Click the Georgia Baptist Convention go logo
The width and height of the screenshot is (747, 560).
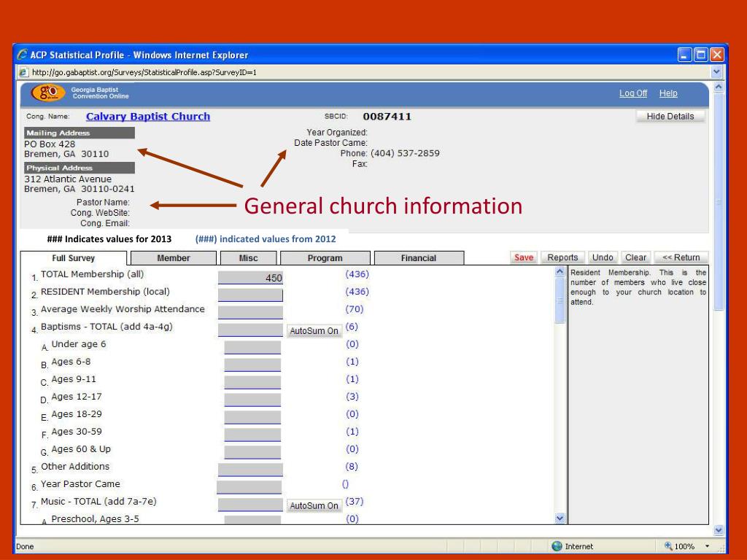point(47,93)
